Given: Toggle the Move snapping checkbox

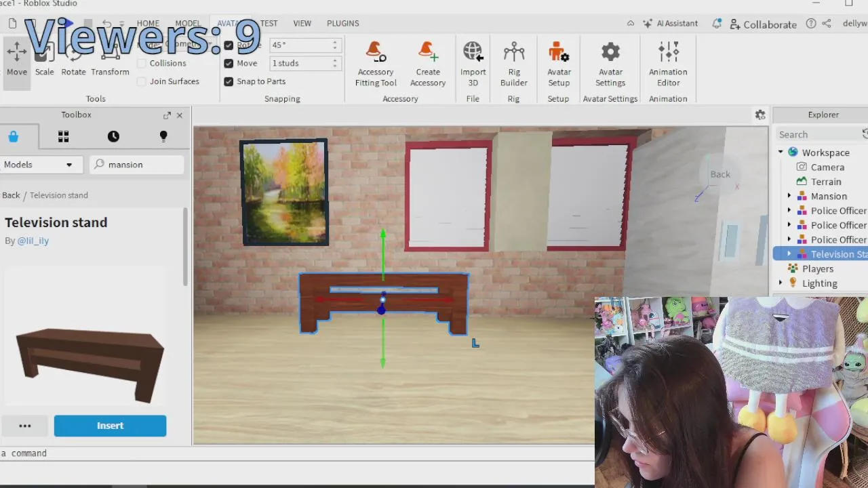Looking at the screenshot, I should (229, 63).
